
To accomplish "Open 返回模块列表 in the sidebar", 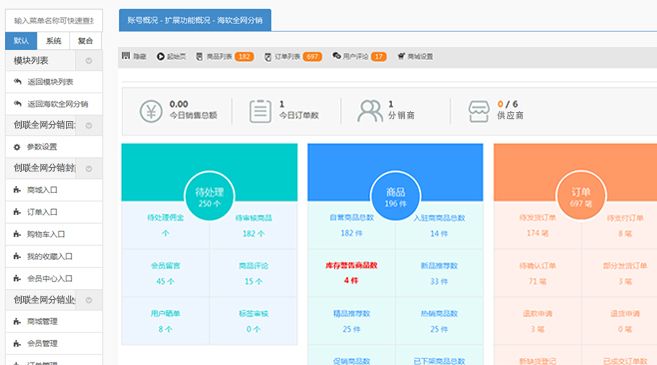I will 54,82.
